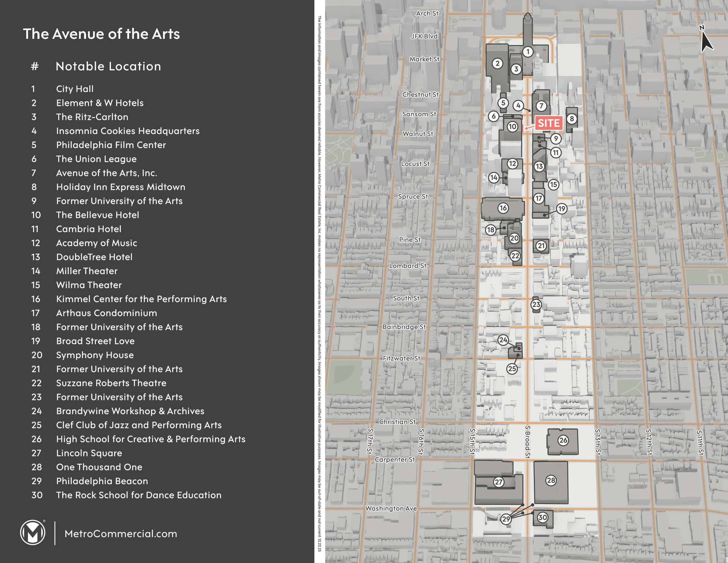Select the 'S 13th St' street label
This screenshot has width=728, height=563.
pos(598,442)
